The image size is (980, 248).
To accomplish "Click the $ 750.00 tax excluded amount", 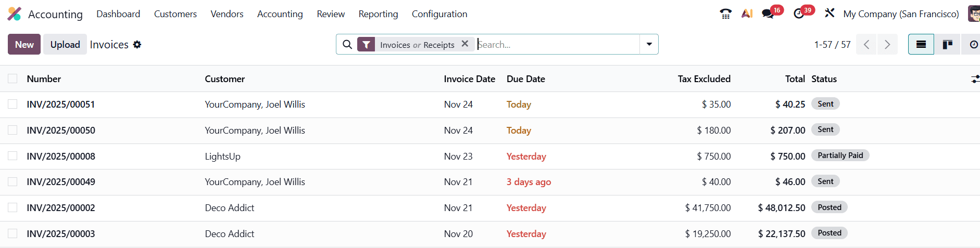I will (x=713, y=156).
